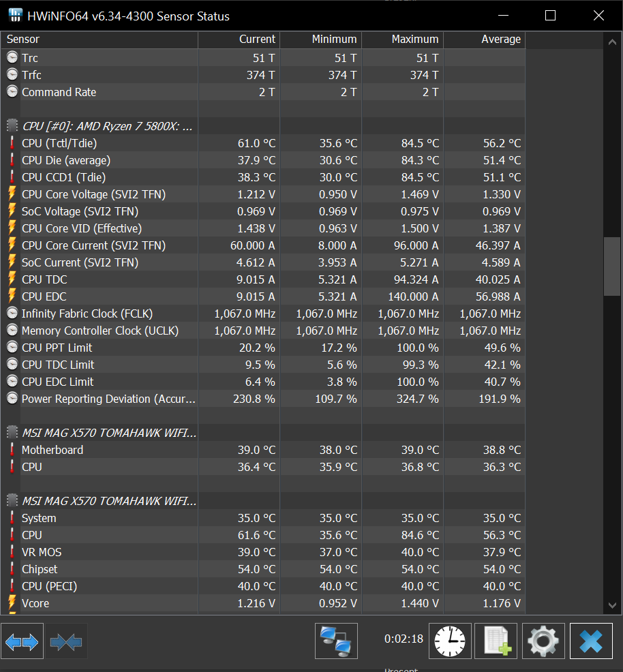
Task: Click the HWiNFO64 title bar app icon
Action: 14,16
